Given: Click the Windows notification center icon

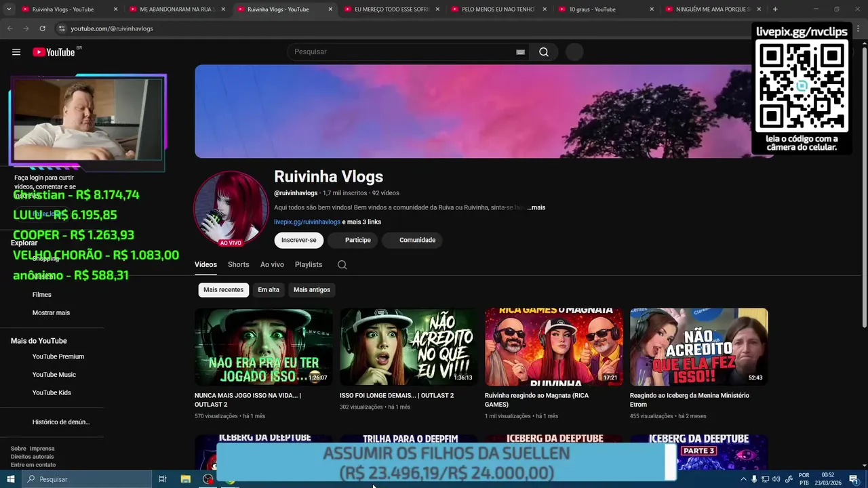Looking at the screenshot, I should (x=854, y=479).
